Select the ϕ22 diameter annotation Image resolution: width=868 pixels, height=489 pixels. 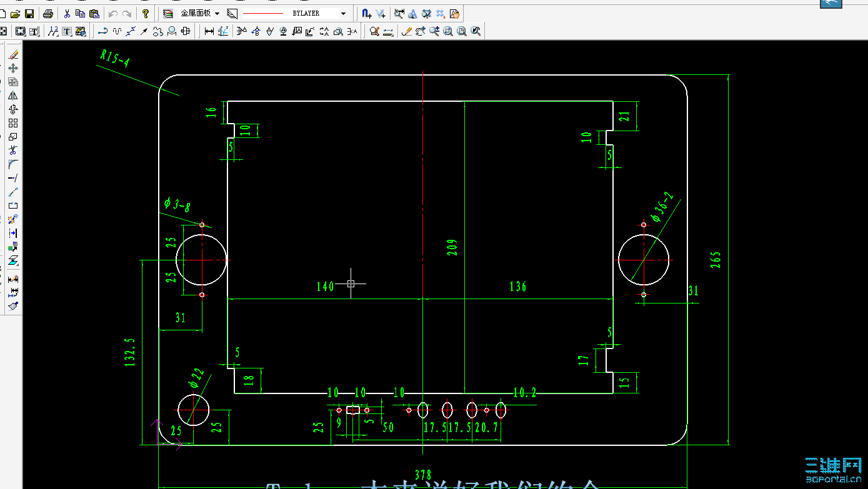click(196, 378)
